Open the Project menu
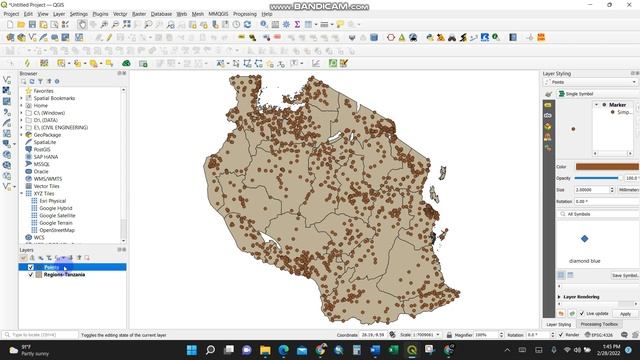 coord(11,14)
